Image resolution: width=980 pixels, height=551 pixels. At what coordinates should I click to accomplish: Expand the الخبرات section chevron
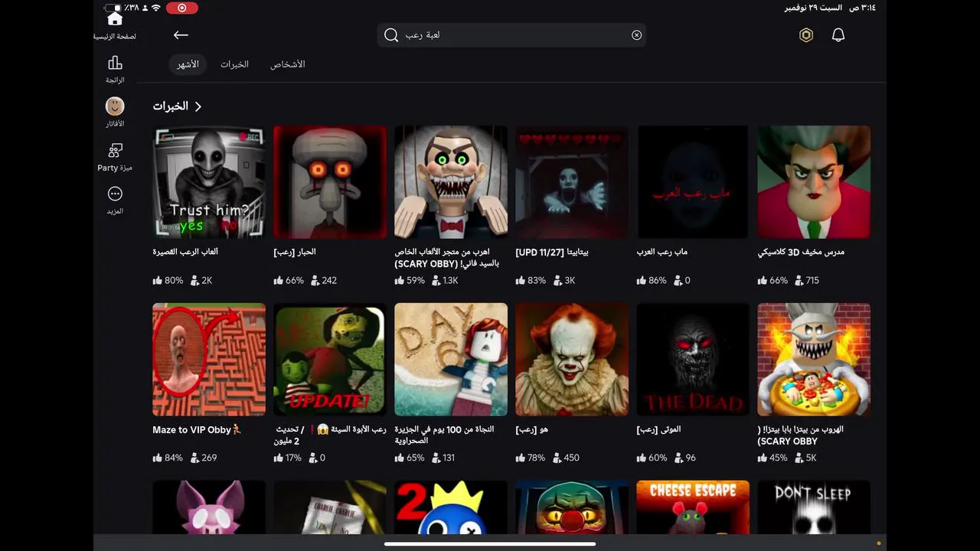click(x=198, y=106)
